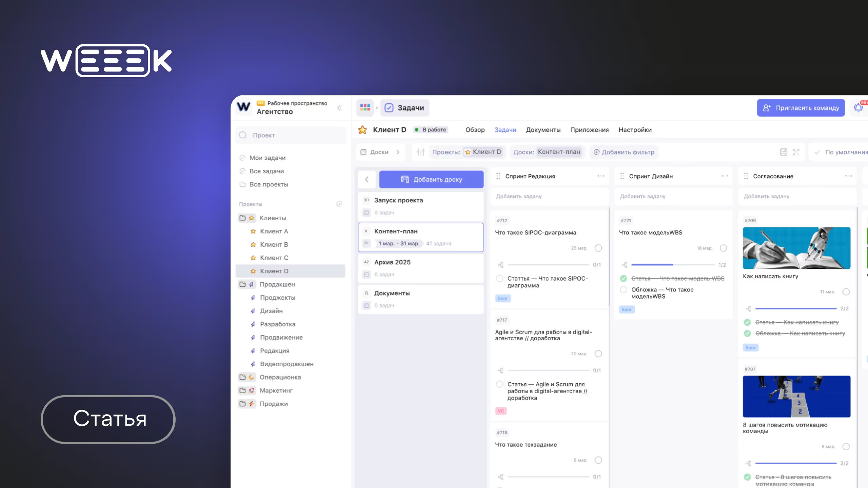
Task: Collapse sidebar with double-chevron icon
Action: 340,108
